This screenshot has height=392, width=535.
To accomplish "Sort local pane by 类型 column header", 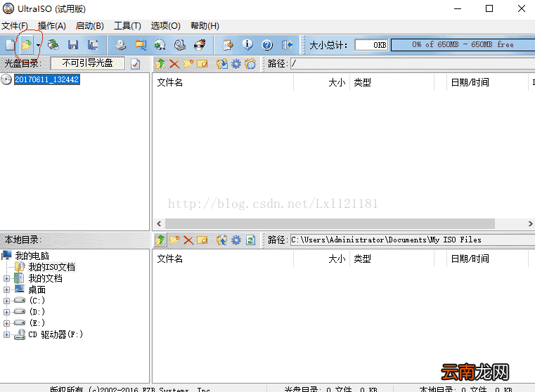I will pyautogui.click(x=392, y=259).
